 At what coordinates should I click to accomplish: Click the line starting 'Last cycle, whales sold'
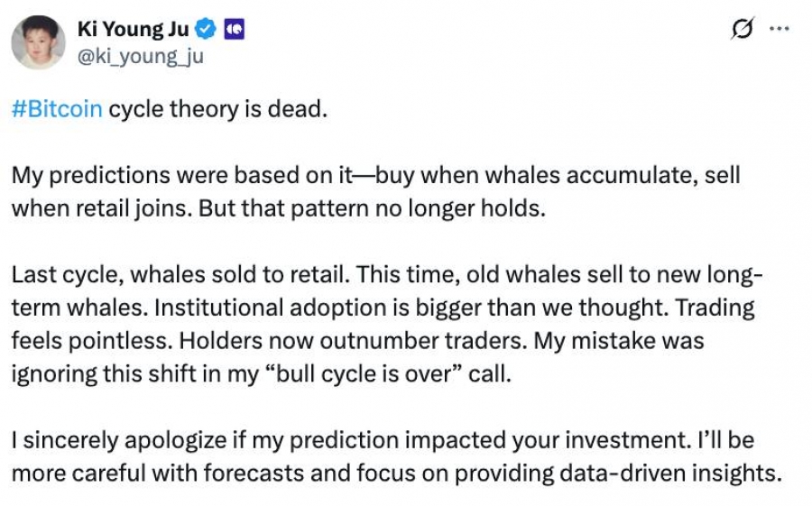(x=387, y=275)
